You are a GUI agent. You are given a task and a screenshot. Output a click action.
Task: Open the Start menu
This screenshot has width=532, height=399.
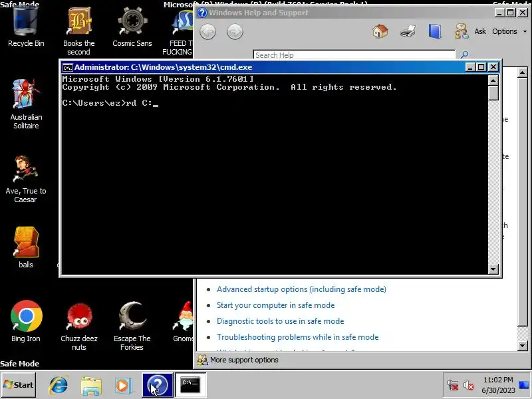19,385
